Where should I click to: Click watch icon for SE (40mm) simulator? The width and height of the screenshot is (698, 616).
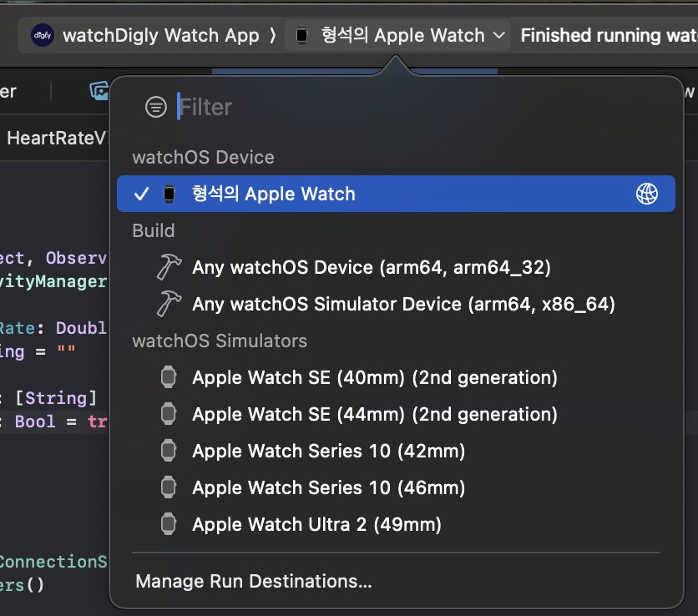point(169,377)
